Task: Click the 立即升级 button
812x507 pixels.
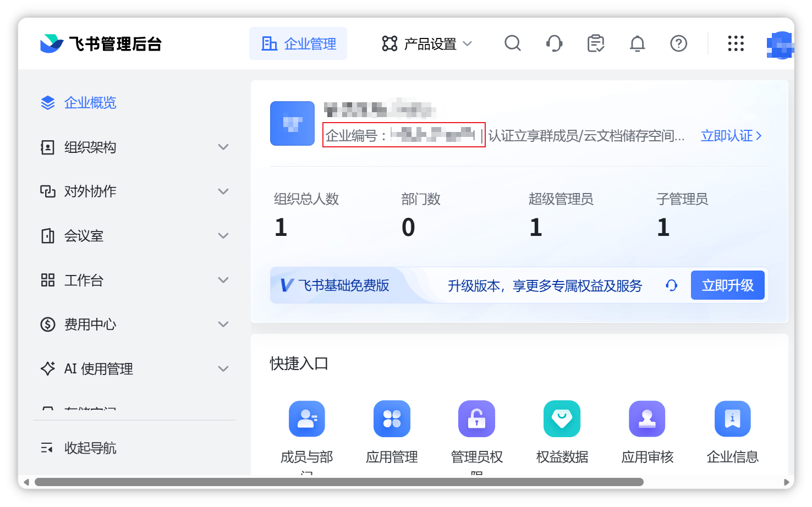Action: 727,285
